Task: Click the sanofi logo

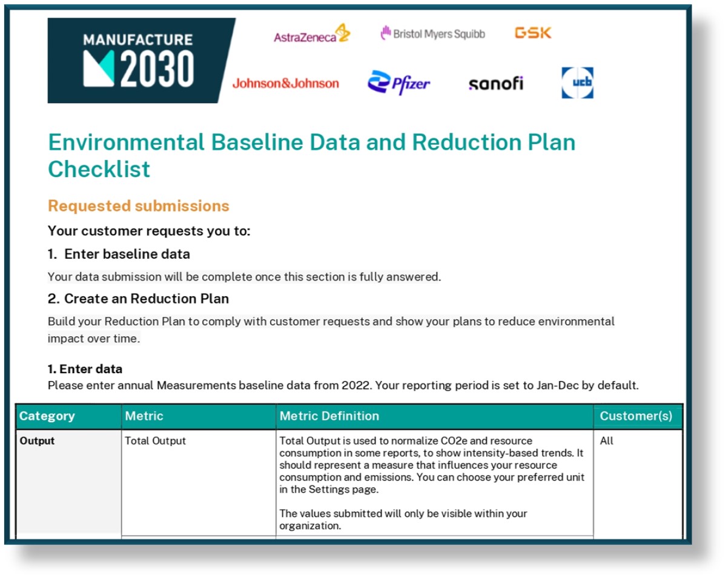Action: [x=495, y=84]
